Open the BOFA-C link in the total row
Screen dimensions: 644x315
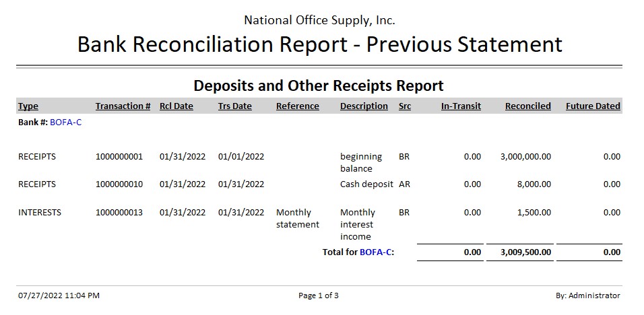[375, 252]
